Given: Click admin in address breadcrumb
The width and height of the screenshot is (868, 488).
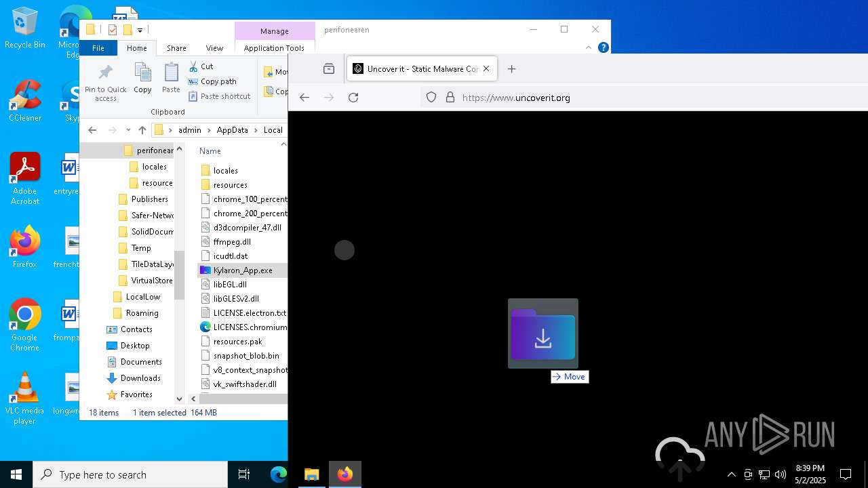Looking at the screenshot, I should (190, 130).
